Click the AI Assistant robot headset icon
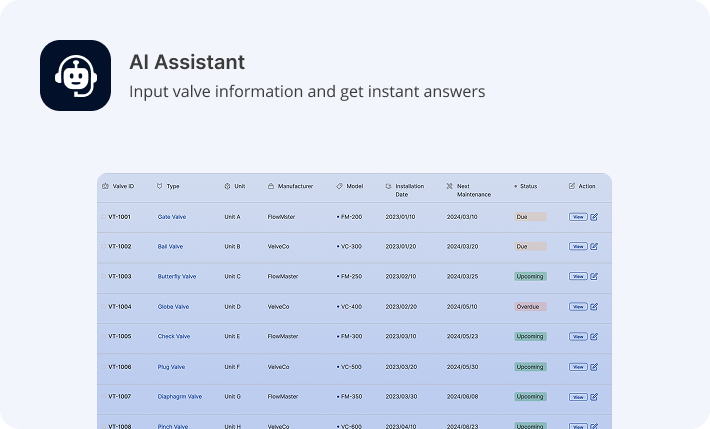Viewport: 710px width, 429px height. [75, 75]
